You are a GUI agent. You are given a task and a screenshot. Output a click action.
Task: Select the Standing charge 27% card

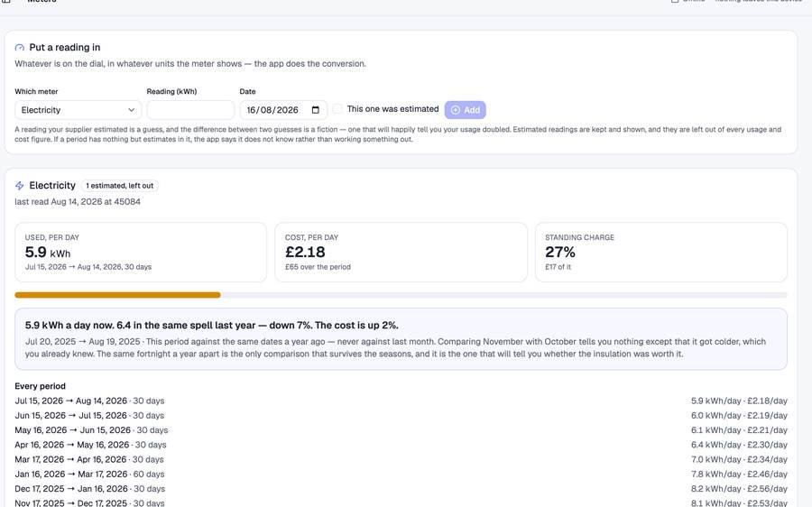click(x=661, y=253)
